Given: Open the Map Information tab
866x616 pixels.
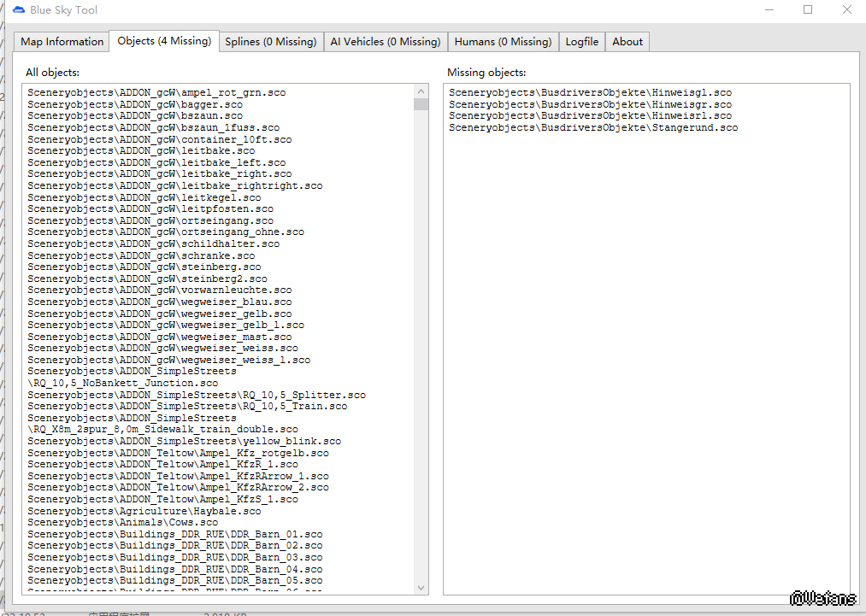Looking at the screenshot, I should coord(62,42).
